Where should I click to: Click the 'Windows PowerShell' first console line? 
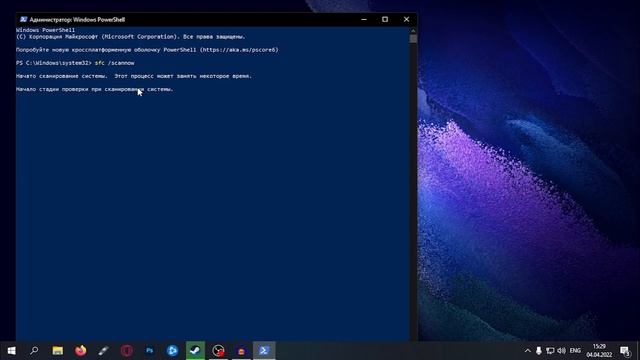tap(45, 30)
